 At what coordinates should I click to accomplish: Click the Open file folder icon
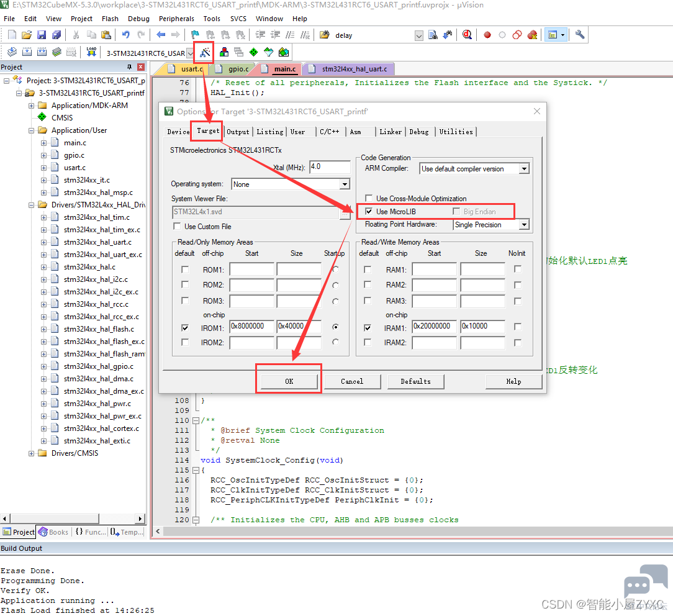click(x=27, y=35)
